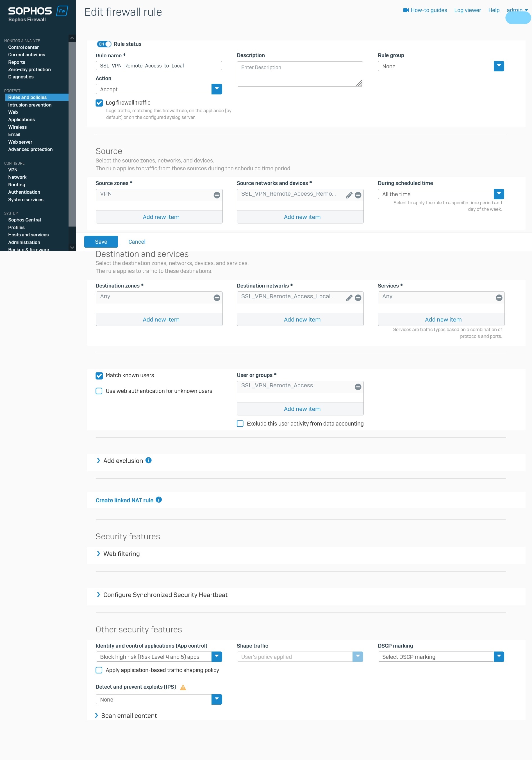
Task: Open Detect and prevent exploits IPS dropdown
Action: tap(159, 699)
